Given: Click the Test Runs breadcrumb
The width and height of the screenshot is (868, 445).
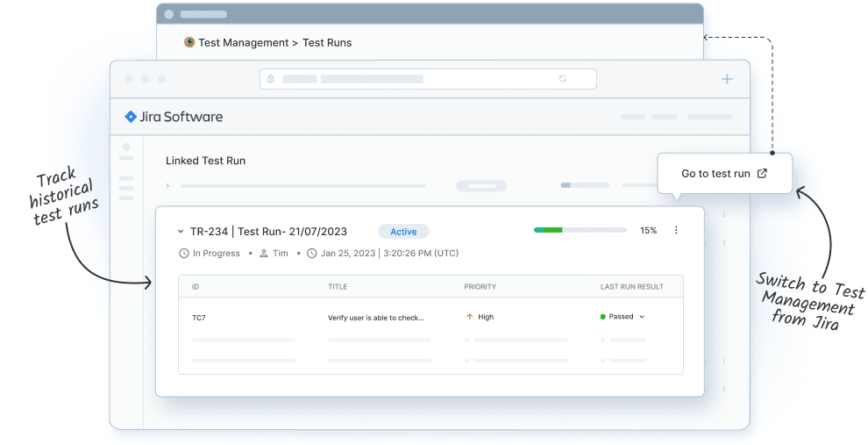Looking at the screenshot, I should tap(327, 43).
